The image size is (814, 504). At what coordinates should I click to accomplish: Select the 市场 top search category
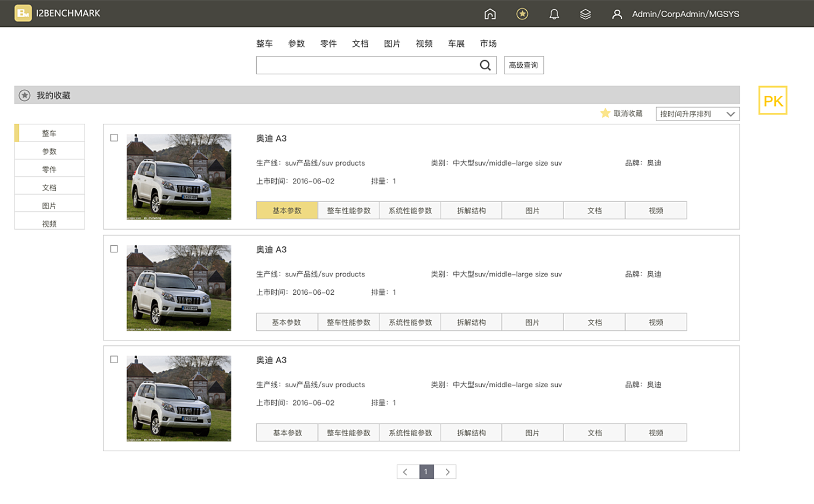click(x=488, y=44)
